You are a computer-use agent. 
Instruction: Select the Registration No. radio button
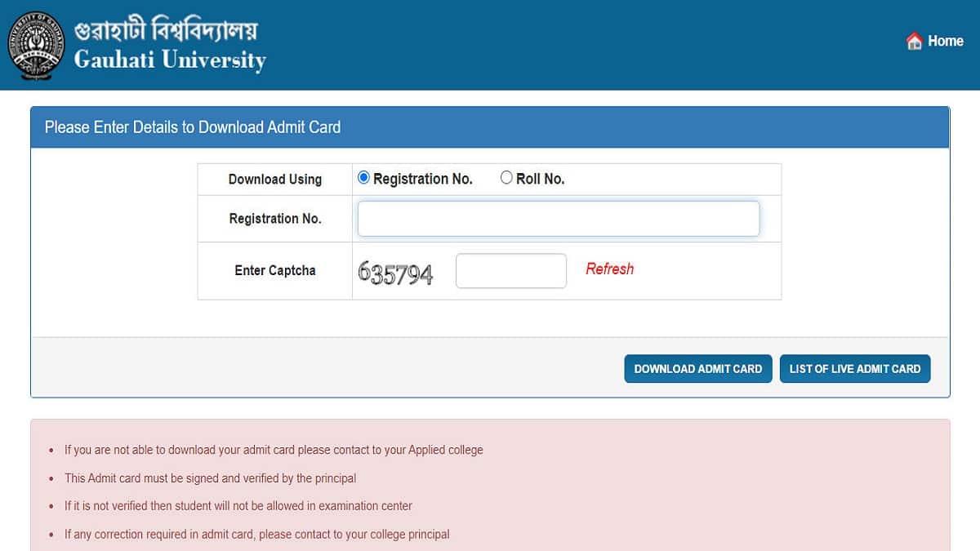(x=363, y=176)
